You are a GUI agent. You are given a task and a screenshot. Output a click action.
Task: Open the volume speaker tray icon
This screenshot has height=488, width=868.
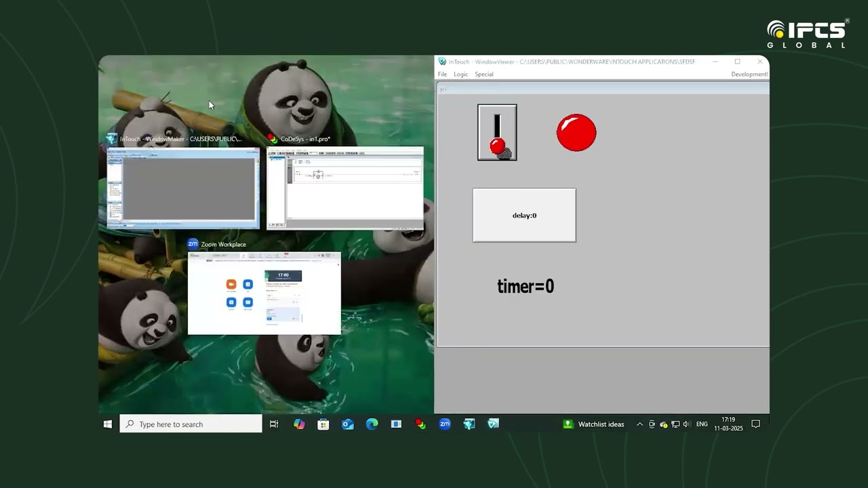(x=686, y=424)
